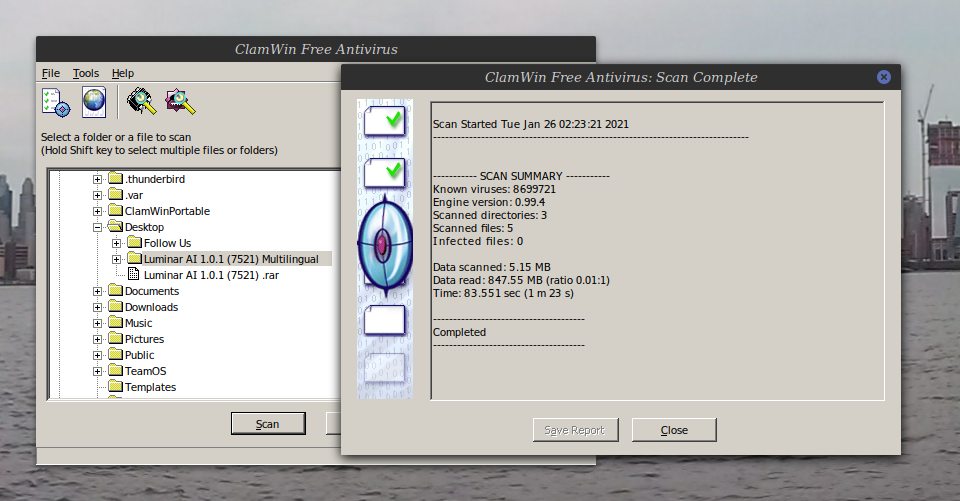Viewport: 960px width, 501px height.
Task: Select the 'Templates' tree label
Action: point(151,387)
